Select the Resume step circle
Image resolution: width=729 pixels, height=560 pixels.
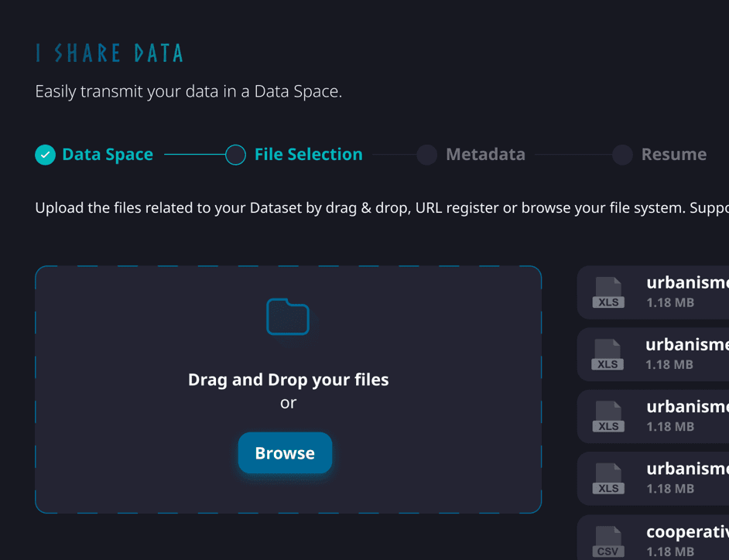(x=622, y=155)
